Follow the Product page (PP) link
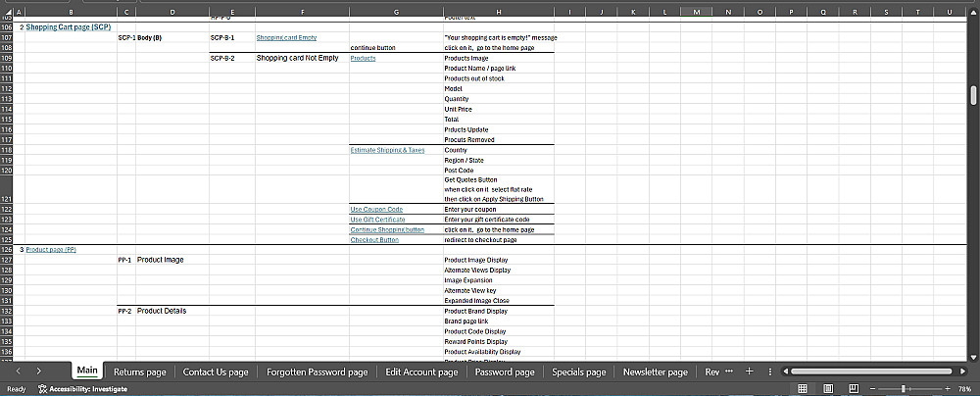 51,250
